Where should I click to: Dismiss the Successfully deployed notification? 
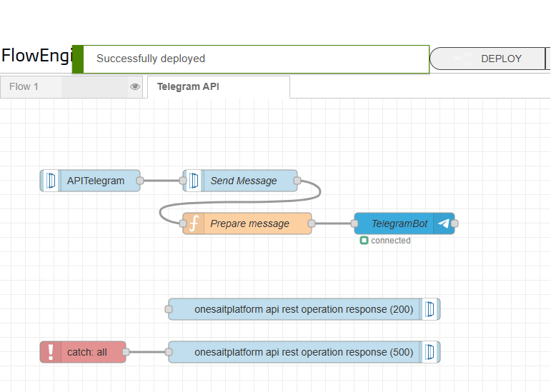coord(250,59)
